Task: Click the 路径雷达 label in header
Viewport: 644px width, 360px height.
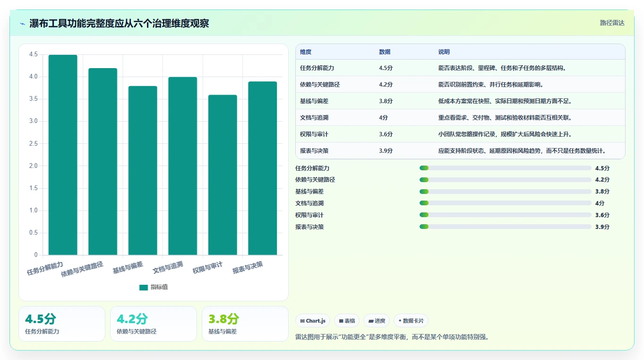Action: [x=612, y=23]
